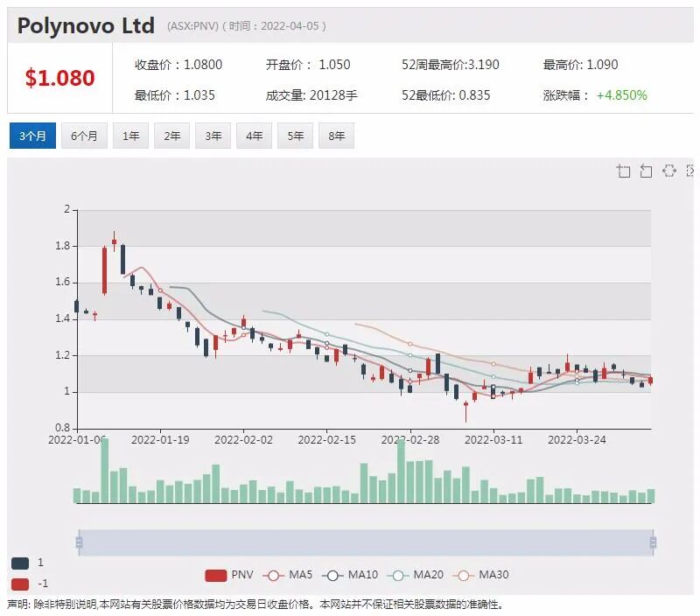This screenshot has height=616, width=700.
Task: Click the 2022-02-02 axis date label
Action: 243,439
